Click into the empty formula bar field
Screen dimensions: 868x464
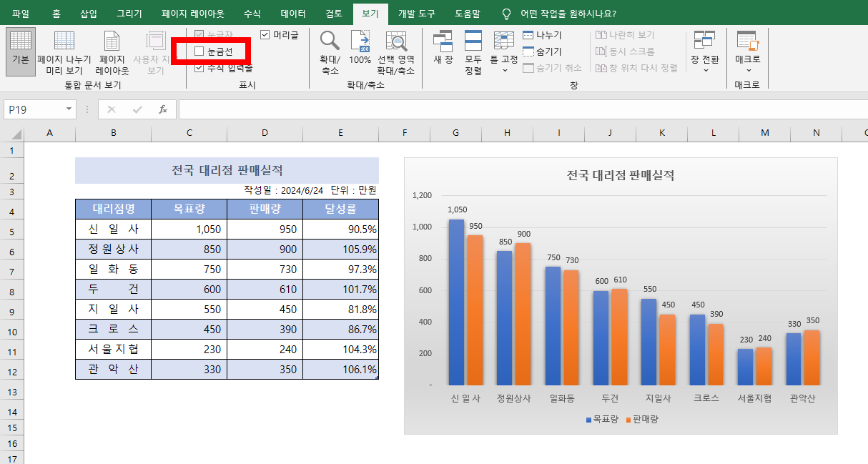pyautogui.click(x=522, y=109)
